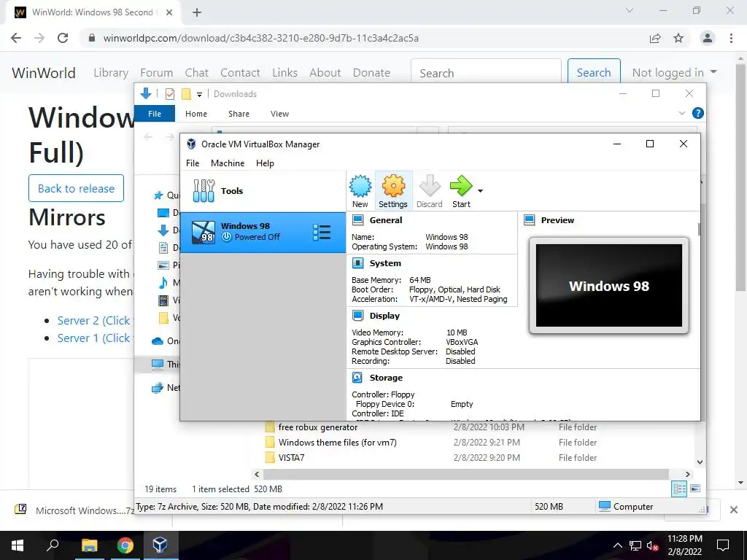Open WinWorld Donate nav link
This screenshot has height=560, width=747.
click(371, 72)
